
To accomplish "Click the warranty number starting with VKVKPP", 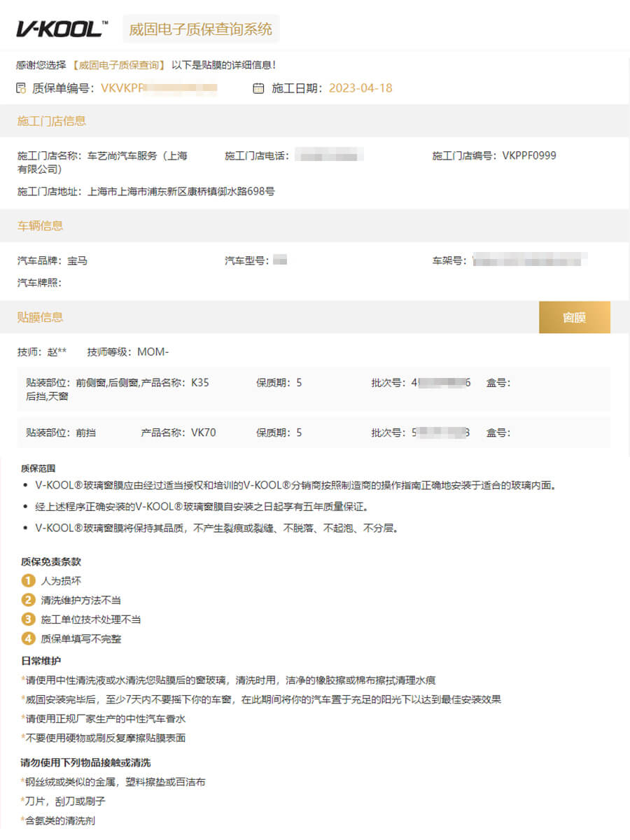I will [x=159, y=88].
